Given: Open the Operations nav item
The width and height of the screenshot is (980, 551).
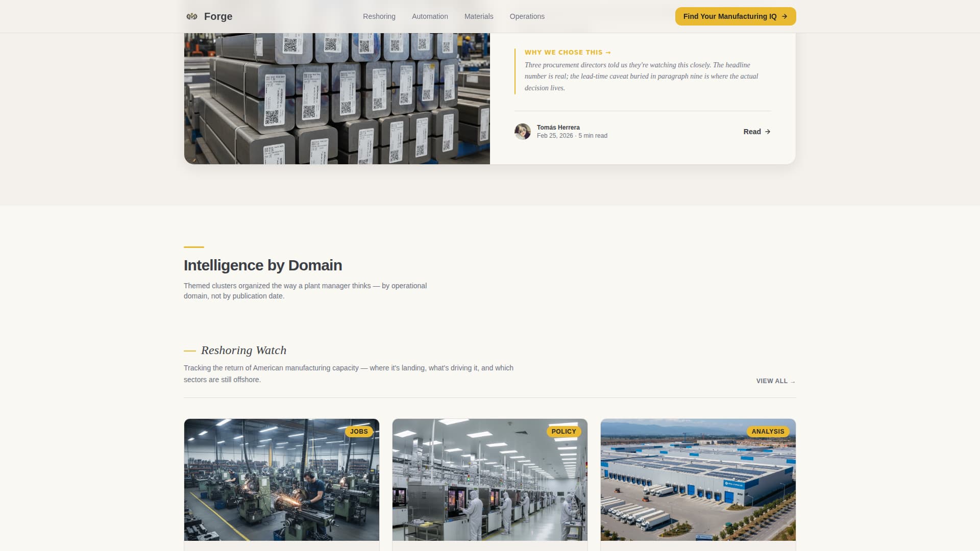Looking at the screenshot, I should pos(527,16).
